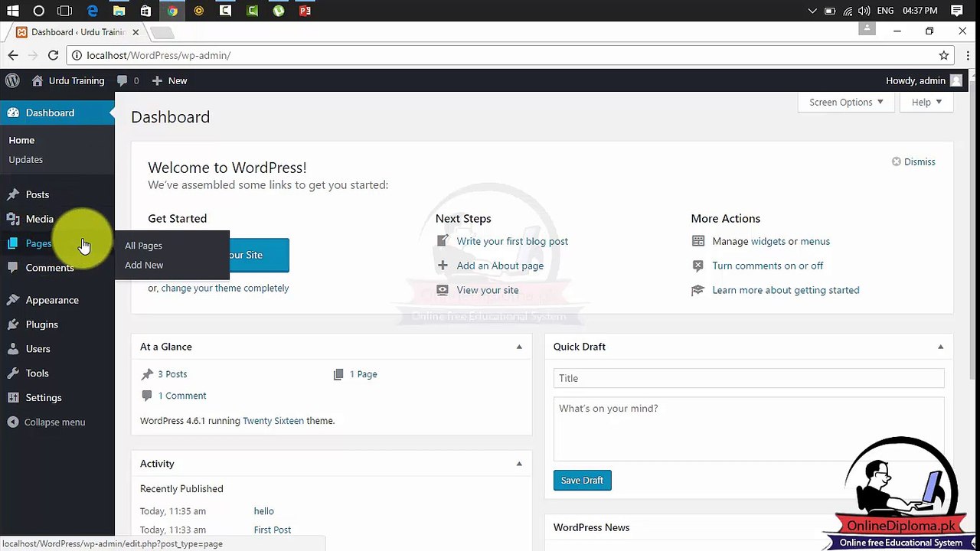Click the Pages icon in sidebar
The width and height of the screenshot is (980, 551).
click(x=13, y=243)
